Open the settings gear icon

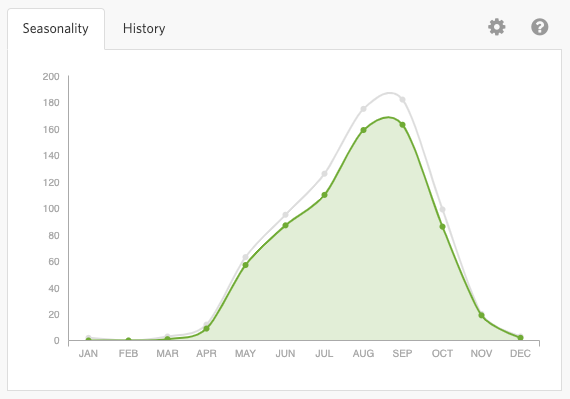pyautogui.click(x=497, y=27)
